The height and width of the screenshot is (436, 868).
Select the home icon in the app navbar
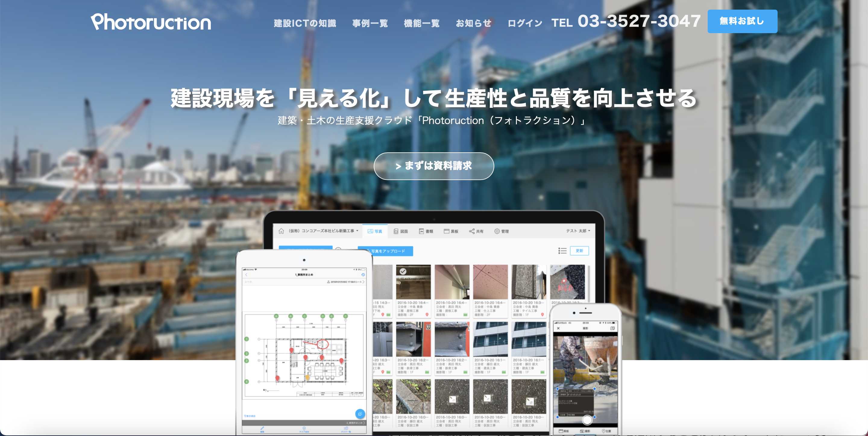point(281,231)
